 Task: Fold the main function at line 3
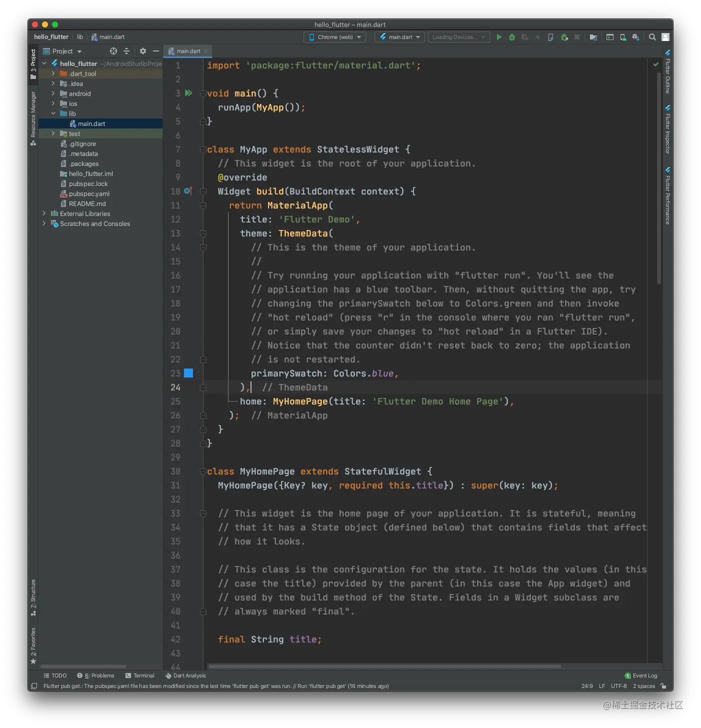203,93
